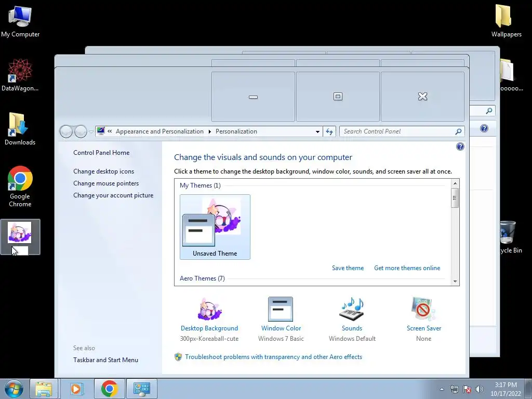Select the Koreaball image file on desktop
Viewport: 532px width, 399px height.
[20, 236]
